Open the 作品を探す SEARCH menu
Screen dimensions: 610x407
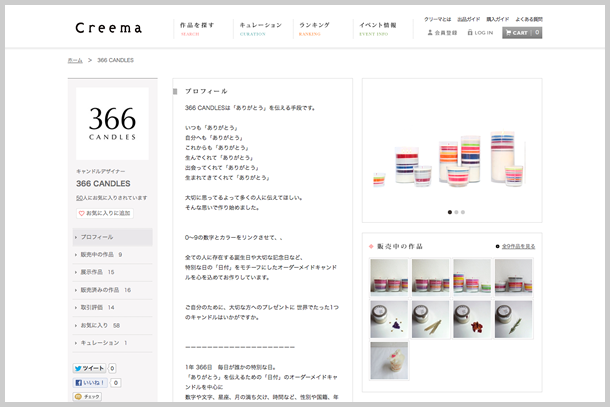click(x=197, y=29)
